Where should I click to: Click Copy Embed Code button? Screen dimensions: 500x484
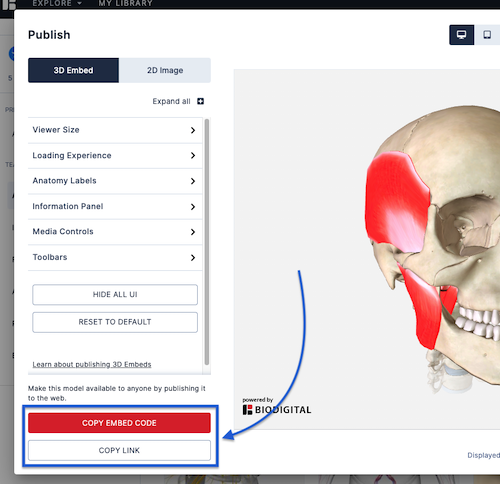click(x=119, y=423)
